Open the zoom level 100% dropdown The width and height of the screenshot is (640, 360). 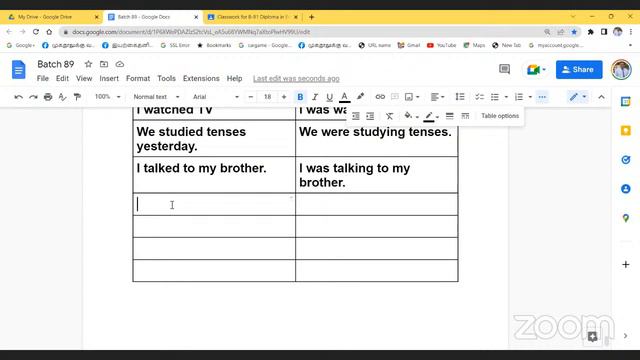click(x=107, y=97)
